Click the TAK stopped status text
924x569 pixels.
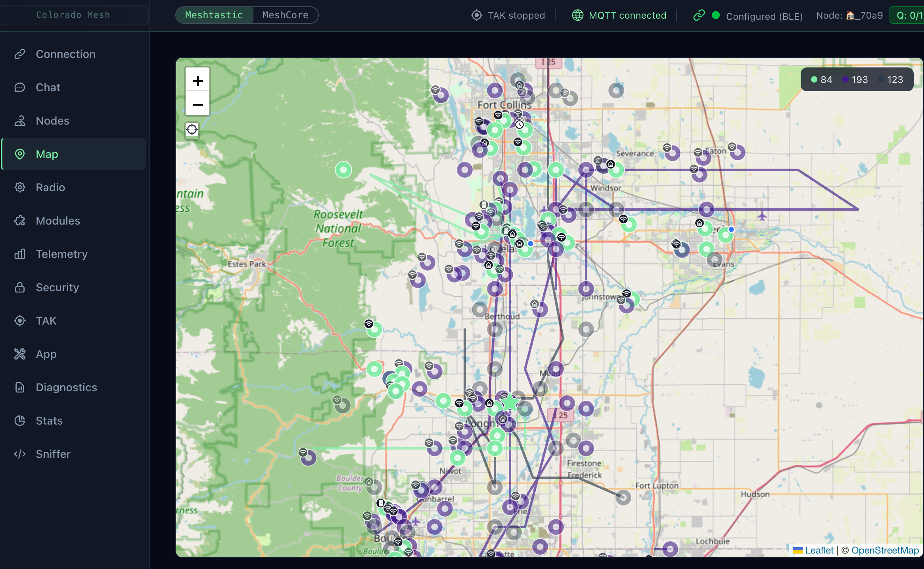tap(516, 15)
